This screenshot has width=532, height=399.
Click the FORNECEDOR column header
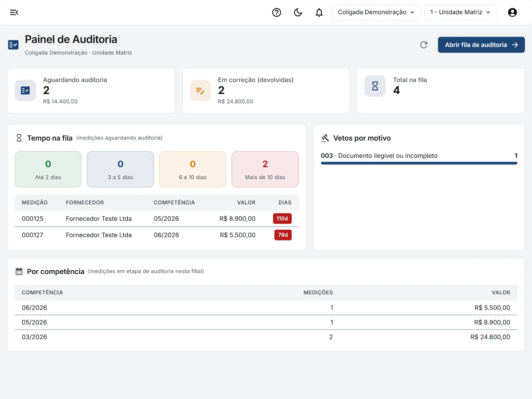(85, 202)
